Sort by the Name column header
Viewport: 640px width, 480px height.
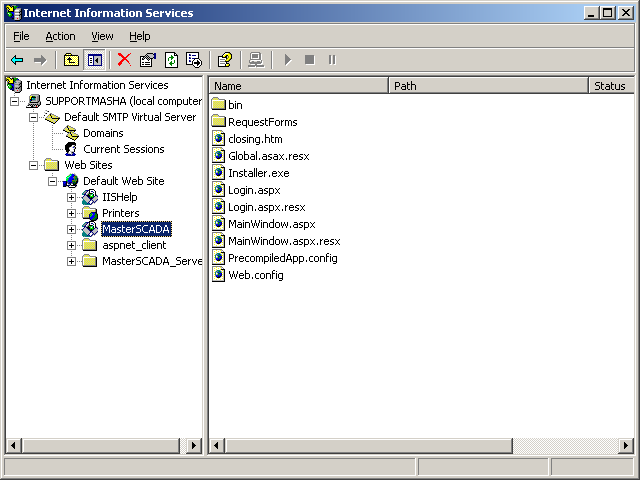click(x=299, y=86)
